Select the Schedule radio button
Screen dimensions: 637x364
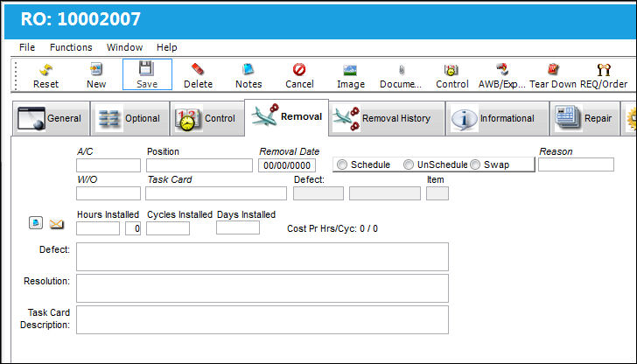click(x=342, y=164)
